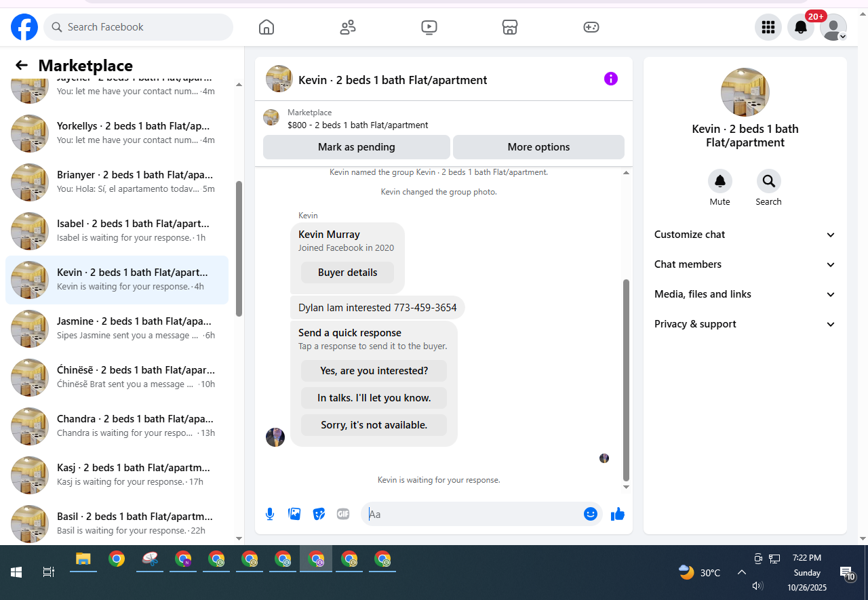Send quick response "In talks. I'll let you know."
The height and width of the screenshot is (600, 868).
click(374, 398)
